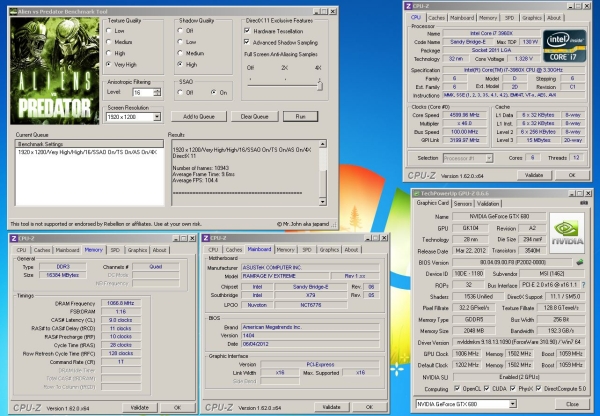Select Medium shadow quality

tap(180, 53)
